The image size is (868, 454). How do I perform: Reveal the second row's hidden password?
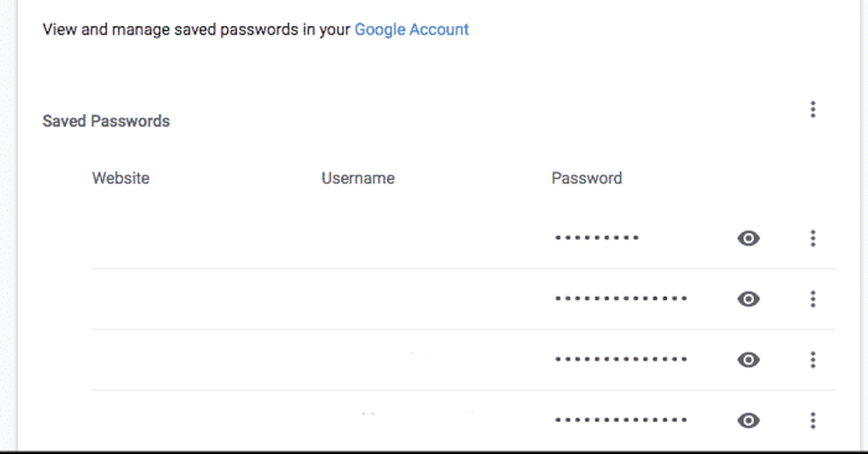click(748, 299)
